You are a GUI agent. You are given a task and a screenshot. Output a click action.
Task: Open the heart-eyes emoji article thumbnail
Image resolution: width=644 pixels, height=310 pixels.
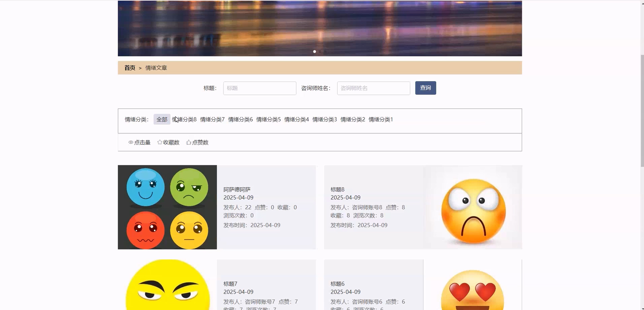472,288
